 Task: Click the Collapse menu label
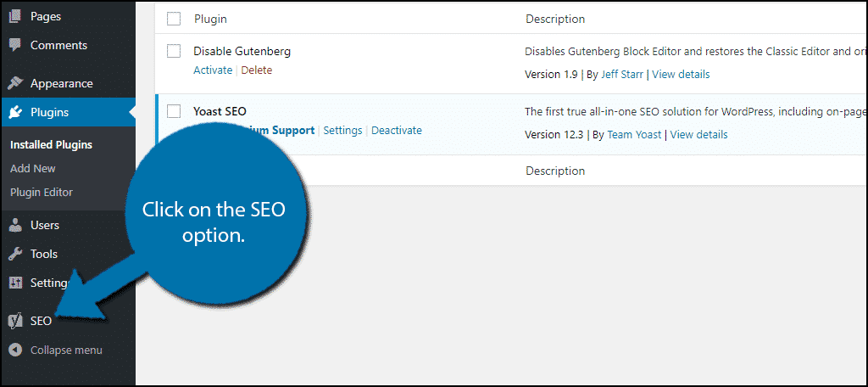click(66, 350)
